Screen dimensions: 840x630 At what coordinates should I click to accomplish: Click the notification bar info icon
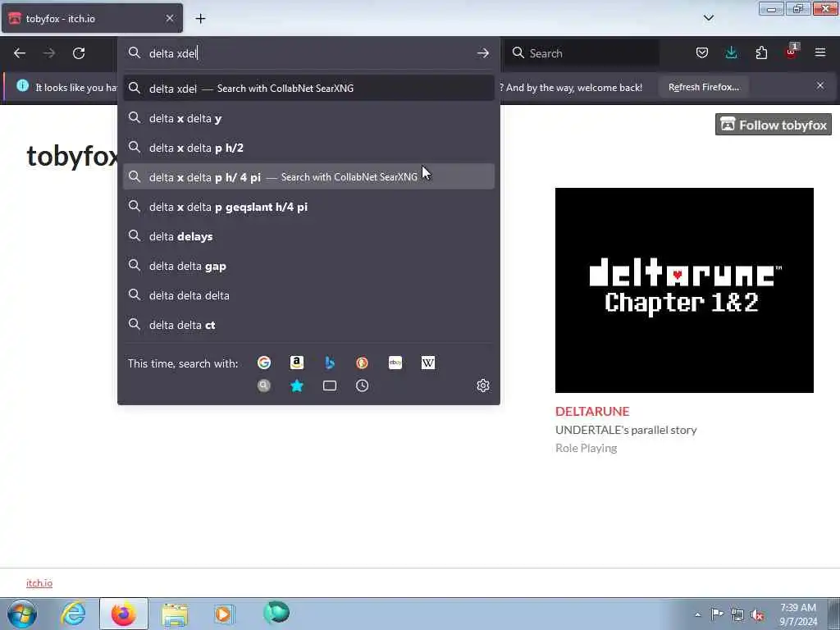[22, 85]
